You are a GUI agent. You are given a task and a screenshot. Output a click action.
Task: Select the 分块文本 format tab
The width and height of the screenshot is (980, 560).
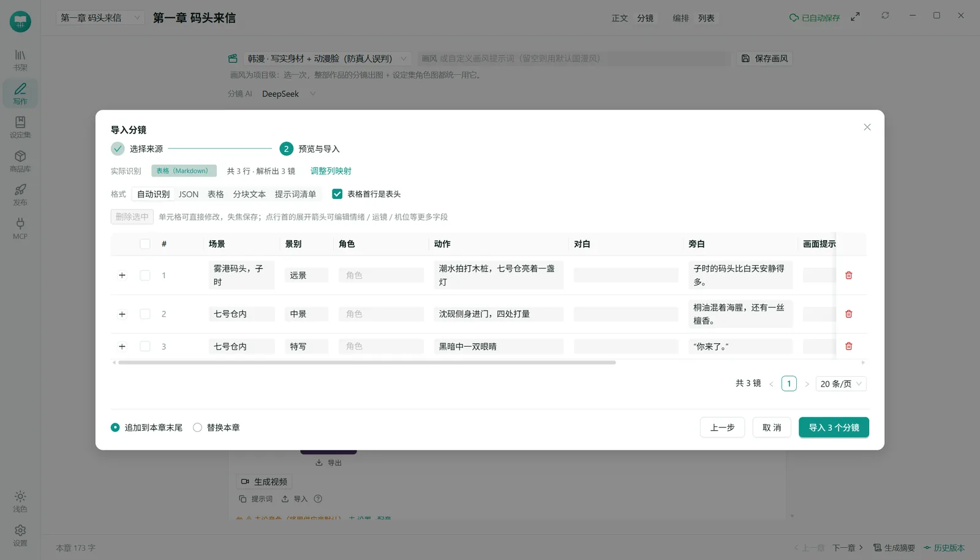point(249,194)
